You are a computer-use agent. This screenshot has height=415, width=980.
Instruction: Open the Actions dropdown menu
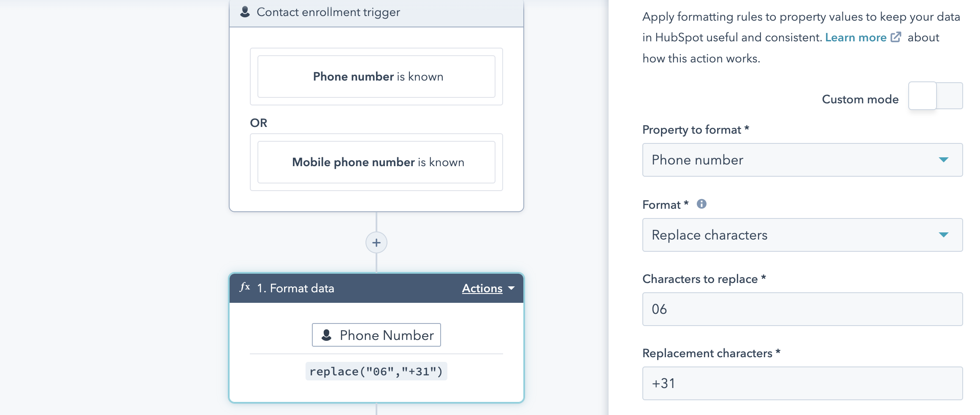pyautogui.click(x=488, y=288)
